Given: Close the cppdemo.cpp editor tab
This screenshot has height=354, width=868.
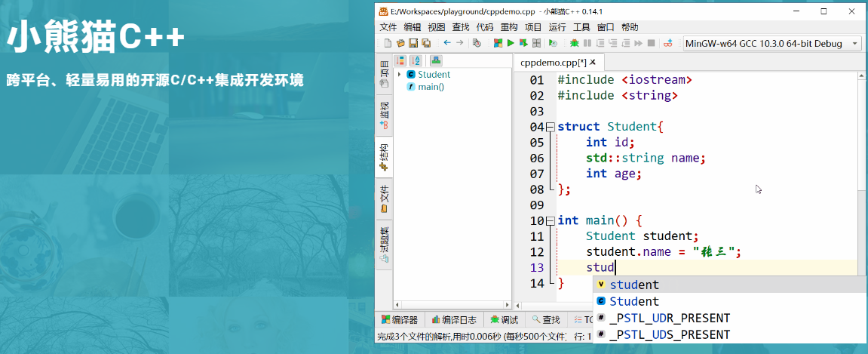Looking at the screenshot, I should 593,62.
